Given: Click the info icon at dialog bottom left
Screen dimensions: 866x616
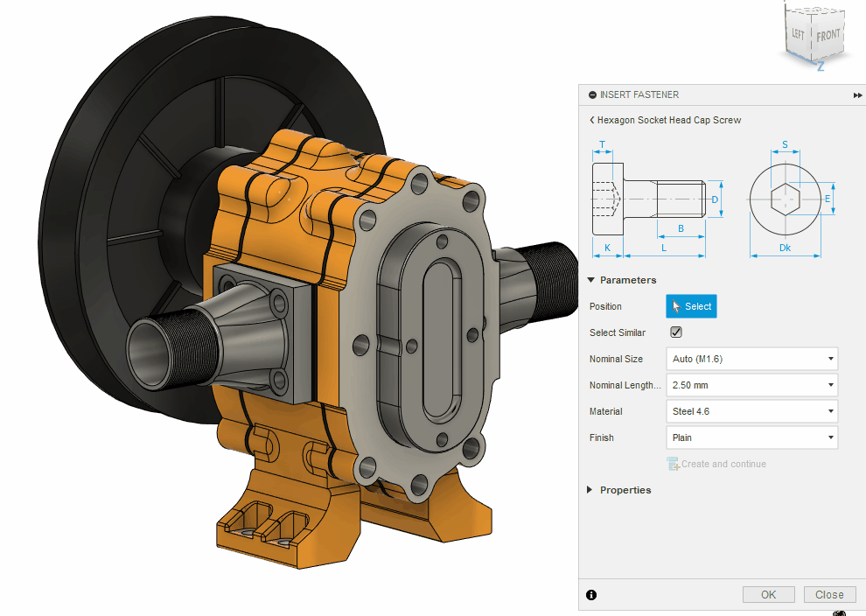Looking at the screenshot, I should [591, 594].
